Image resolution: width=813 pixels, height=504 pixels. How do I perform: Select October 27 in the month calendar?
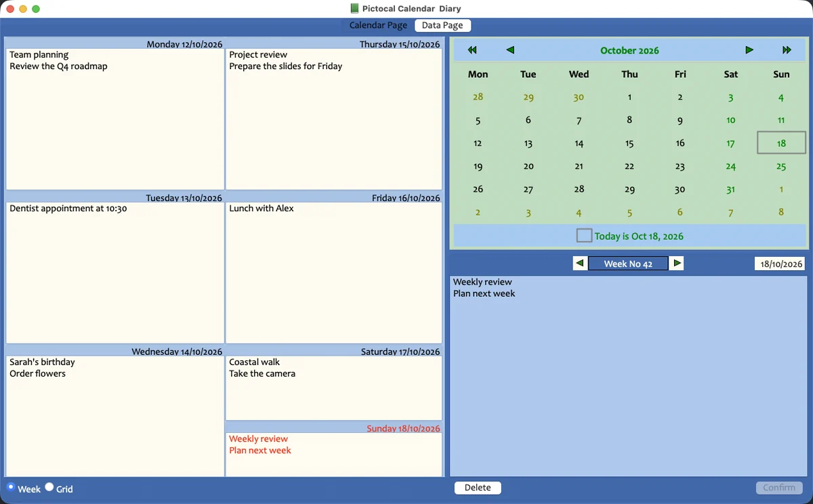click(x=528, y=190)
